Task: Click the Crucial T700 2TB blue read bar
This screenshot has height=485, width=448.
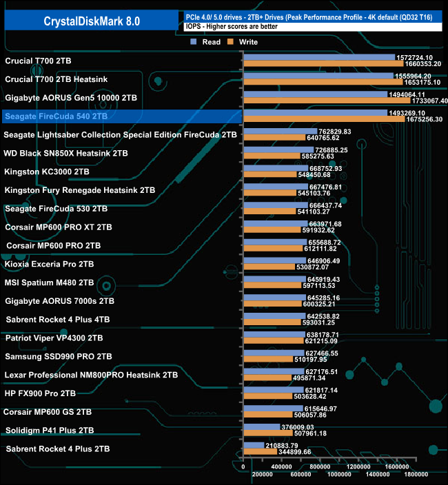Action: [319, 58]
